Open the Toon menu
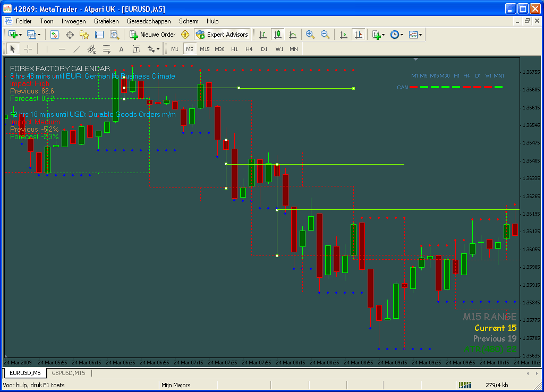Screen dimensions: 544x392 [x=47, y=21]
